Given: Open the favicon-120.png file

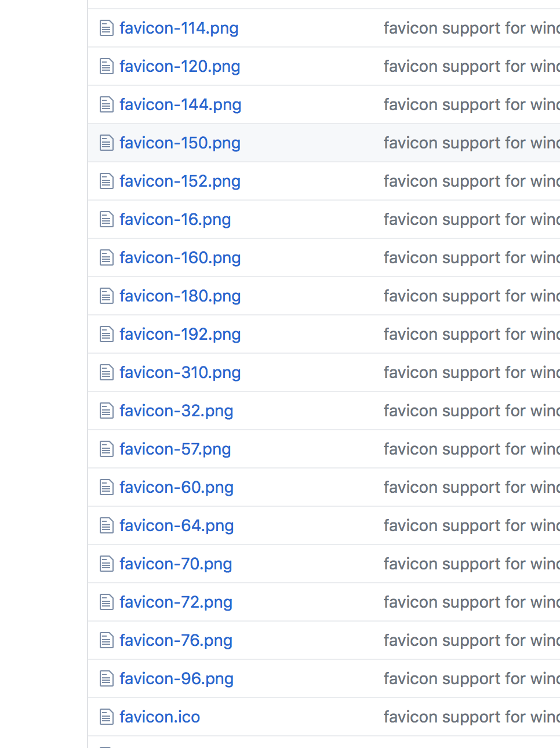Looking at the screenshot, I should 180,66.
